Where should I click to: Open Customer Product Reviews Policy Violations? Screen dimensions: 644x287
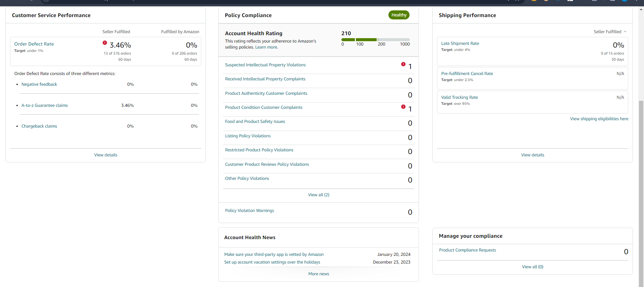[x=267, y=164]
